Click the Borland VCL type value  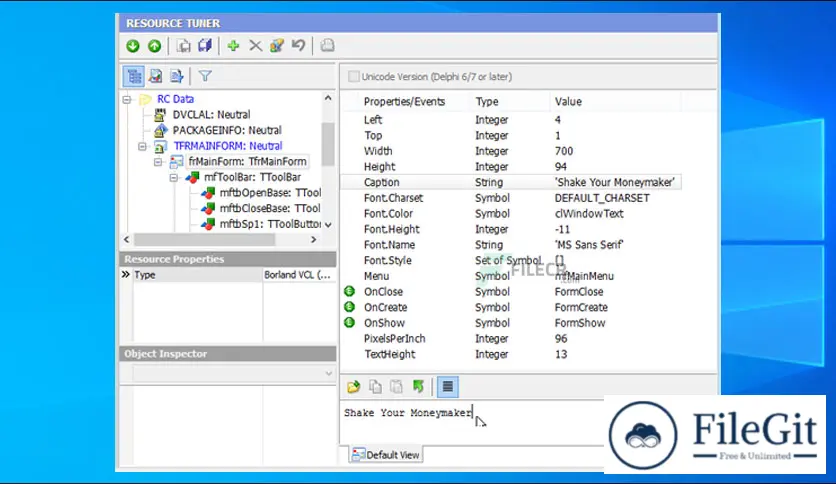click(x=298, y=275)
